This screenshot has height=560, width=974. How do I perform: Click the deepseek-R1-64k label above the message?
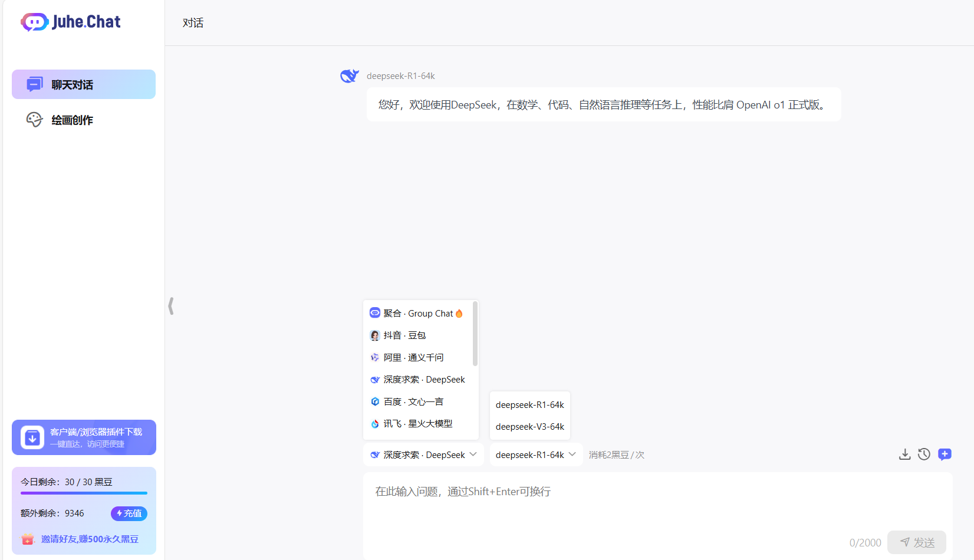(401, 76)
